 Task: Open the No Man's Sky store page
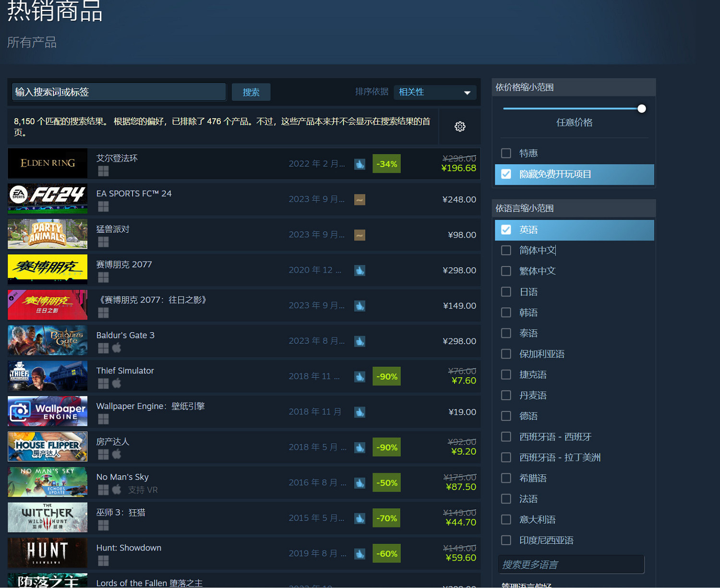point(216,482)
